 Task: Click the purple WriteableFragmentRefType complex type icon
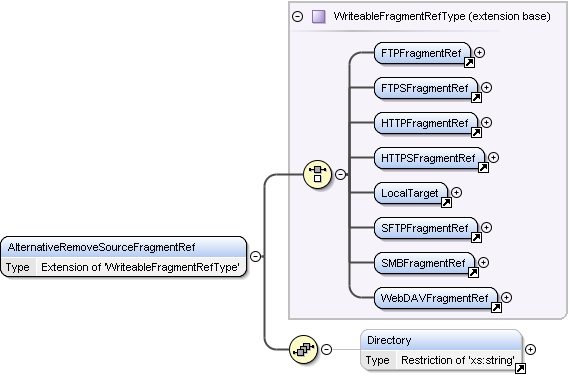[x=318, y=17]
